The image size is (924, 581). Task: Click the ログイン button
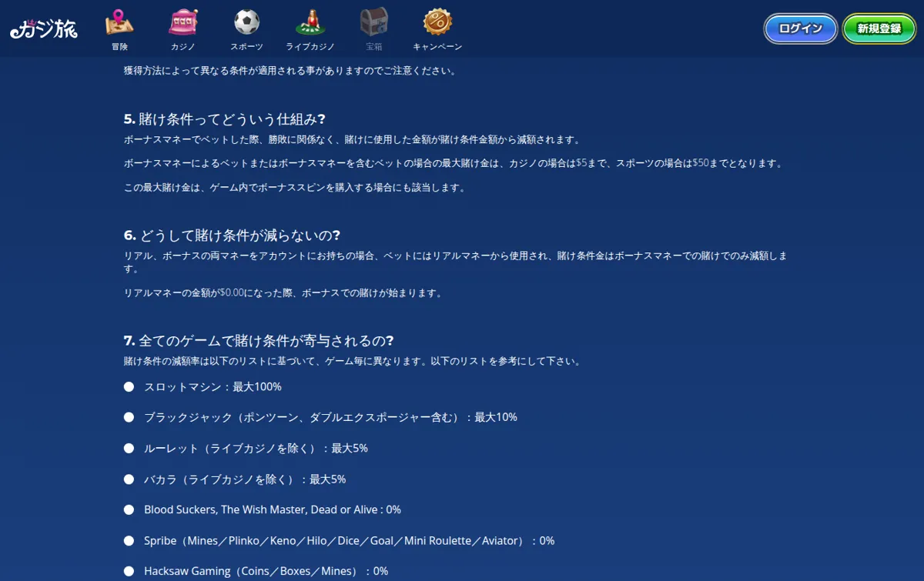pos(801,28)
